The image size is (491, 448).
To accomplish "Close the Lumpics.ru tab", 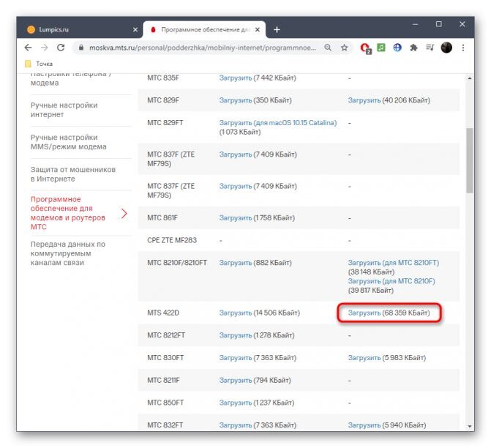I will (x=135, y=30).
